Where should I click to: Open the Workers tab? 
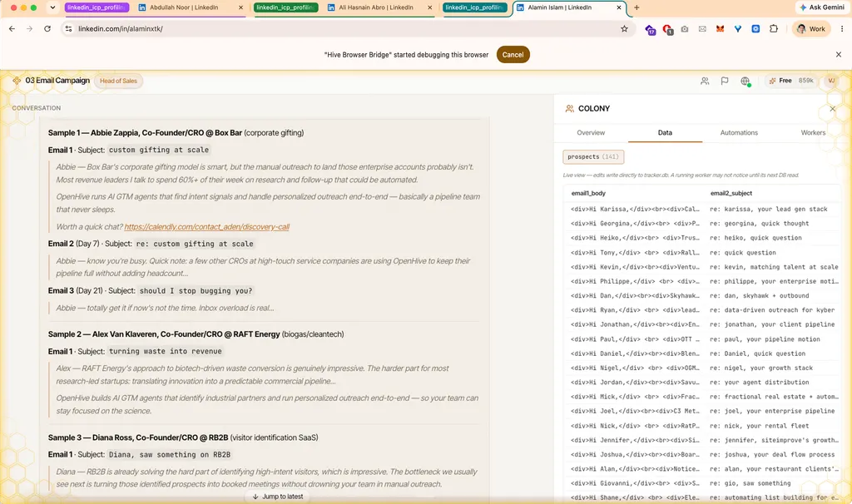[x=813, y=132]
